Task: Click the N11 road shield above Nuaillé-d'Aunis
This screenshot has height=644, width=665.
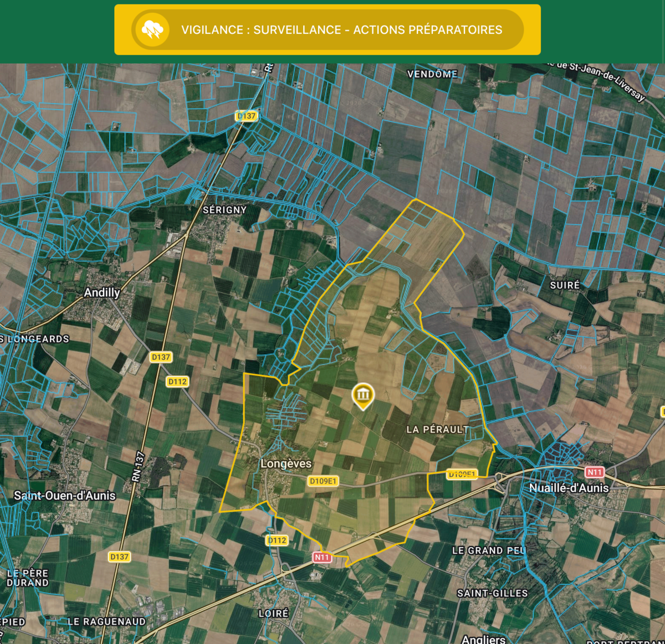Action: tap(595, 472)
